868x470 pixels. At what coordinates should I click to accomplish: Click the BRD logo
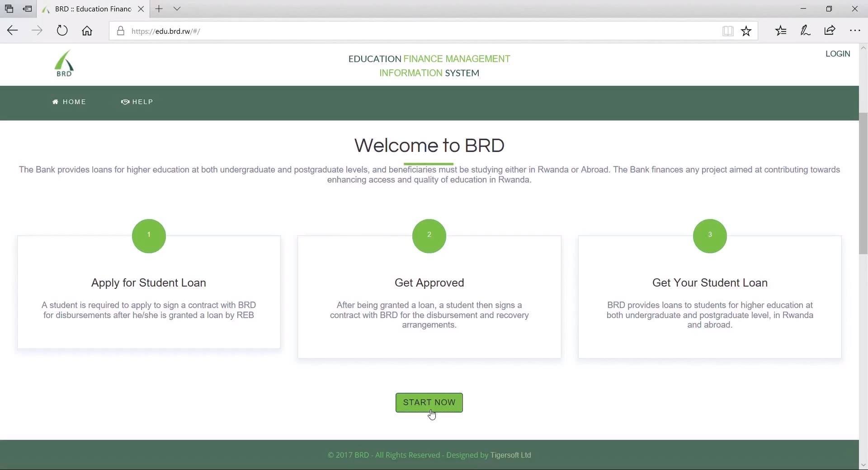pos(64,63)
